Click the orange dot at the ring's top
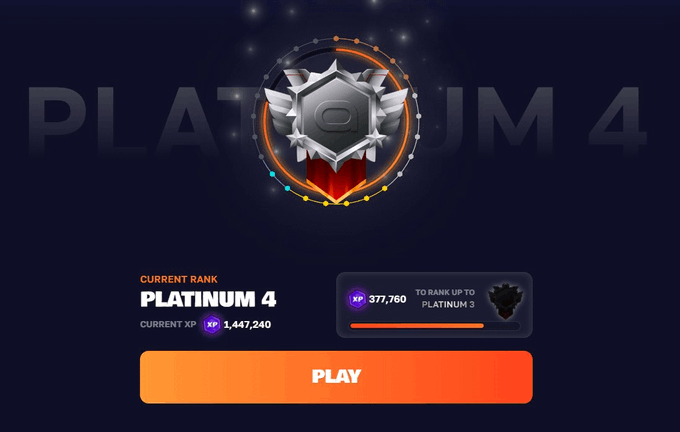The height and width of the screenshot is (432, 680). (336, 39)
